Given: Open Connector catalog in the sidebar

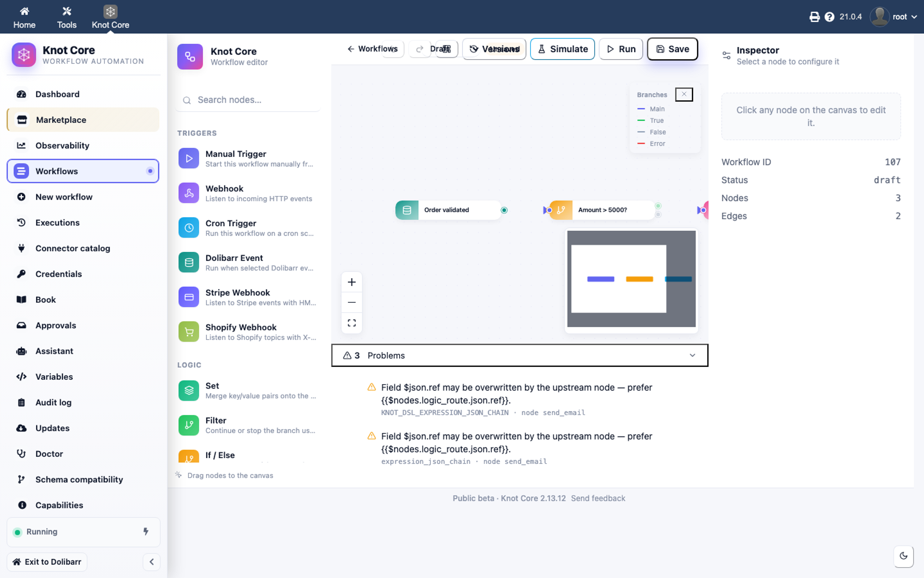Looking at the screenshot, I should click(x=83, y=248).
